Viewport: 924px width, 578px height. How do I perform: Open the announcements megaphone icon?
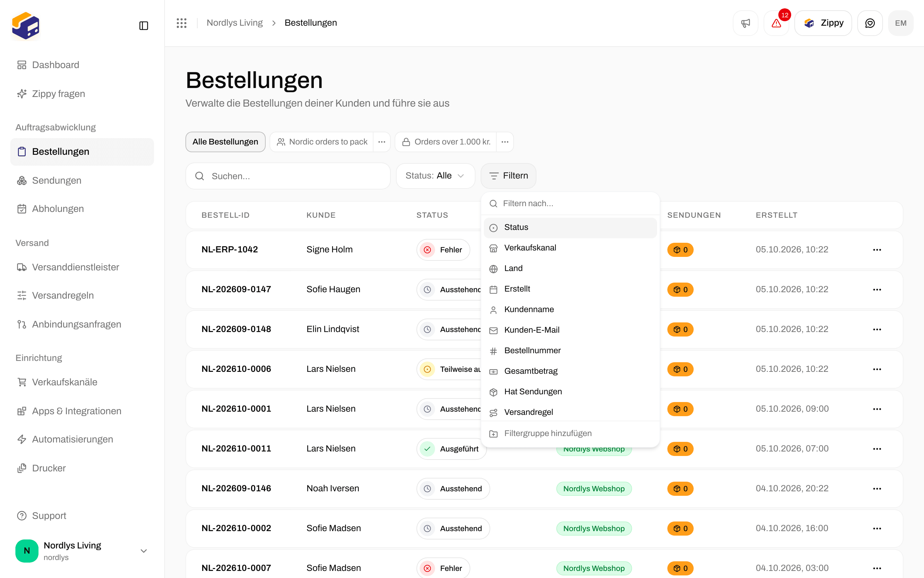tap(745, 23)
